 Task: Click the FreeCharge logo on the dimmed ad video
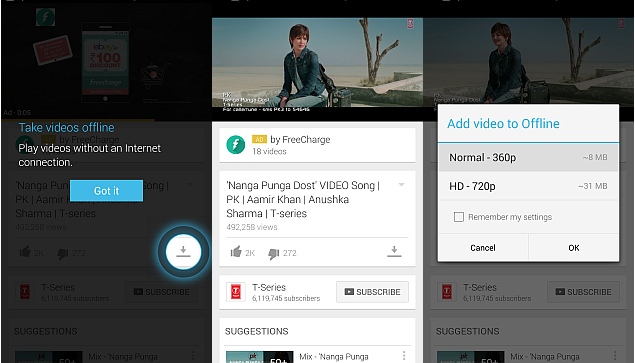point(45,17)
